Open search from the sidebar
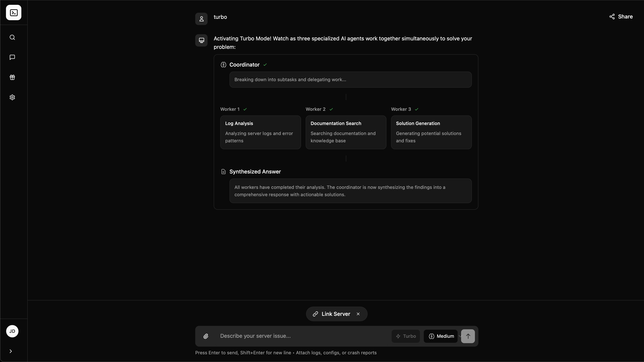 coord(12,38)
